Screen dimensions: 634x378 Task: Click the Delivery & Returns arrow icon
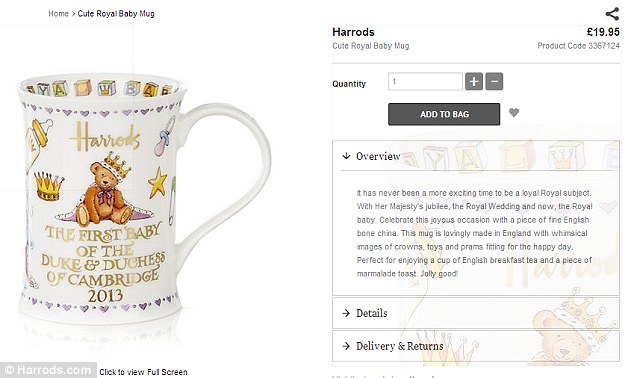(x=346, y=346)
